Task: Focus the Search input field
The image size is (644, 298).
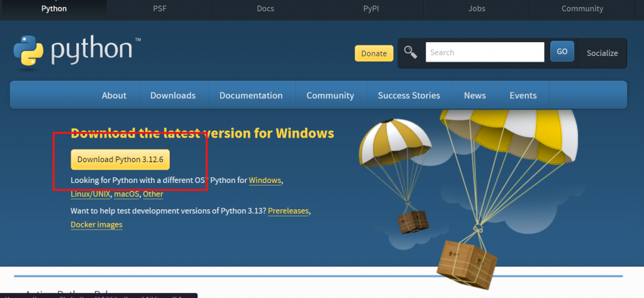Action: (485, 52)
